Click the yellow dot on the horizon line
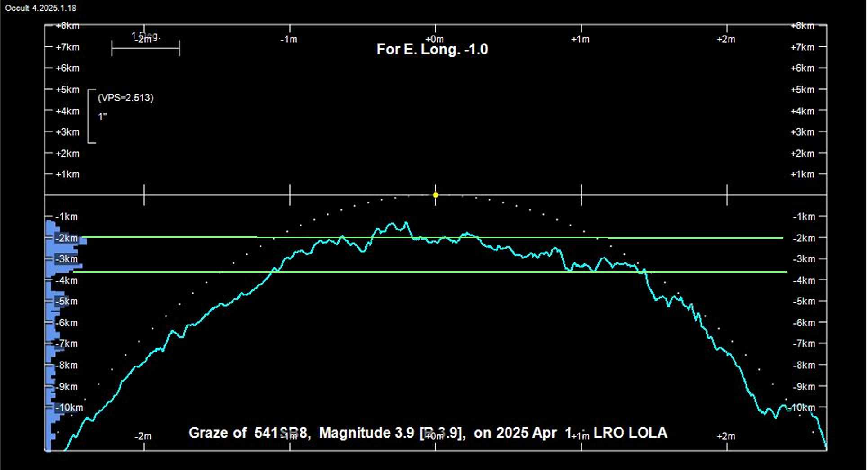Screen dimensions: 868x470 435,195
